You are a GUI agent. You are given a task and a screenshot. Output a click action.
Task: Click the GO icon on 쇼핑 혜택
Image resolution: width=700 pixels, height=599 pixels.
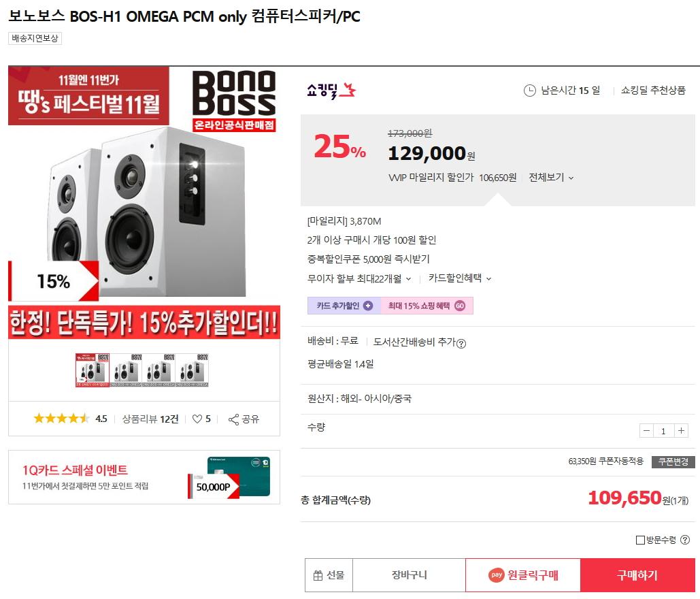[x=460, y=306]
